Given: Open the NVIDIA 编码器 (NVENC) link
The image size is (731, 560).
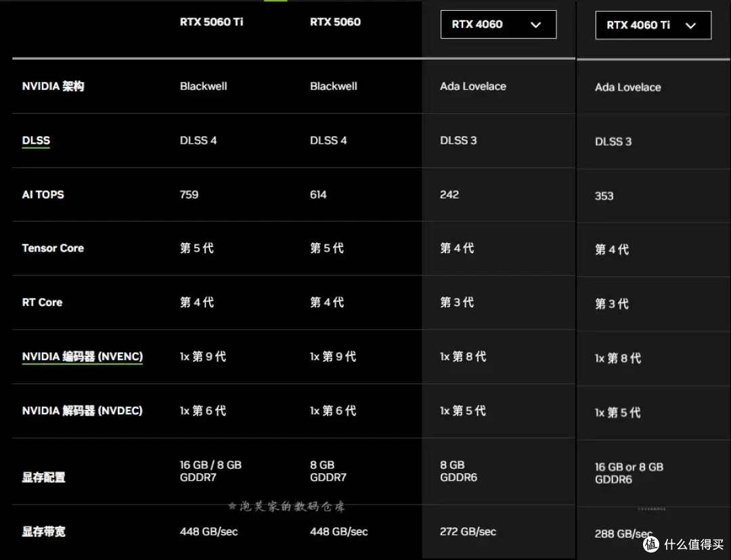Looking at the screenshot, I should tap(83, 356).
